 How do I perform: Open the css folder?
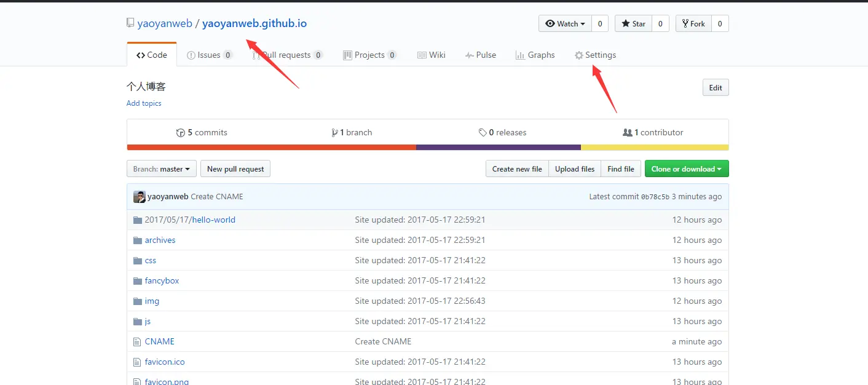151,260
